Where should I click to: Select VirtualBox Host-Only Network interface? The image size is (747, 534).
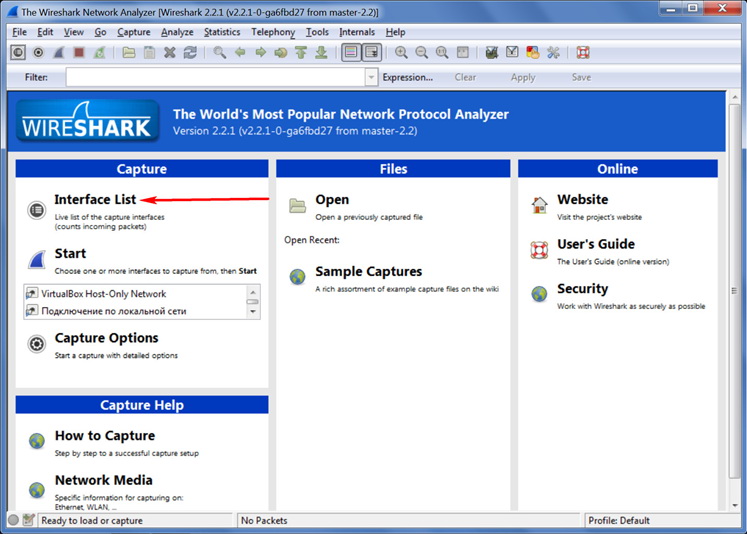tap(104, 294)
